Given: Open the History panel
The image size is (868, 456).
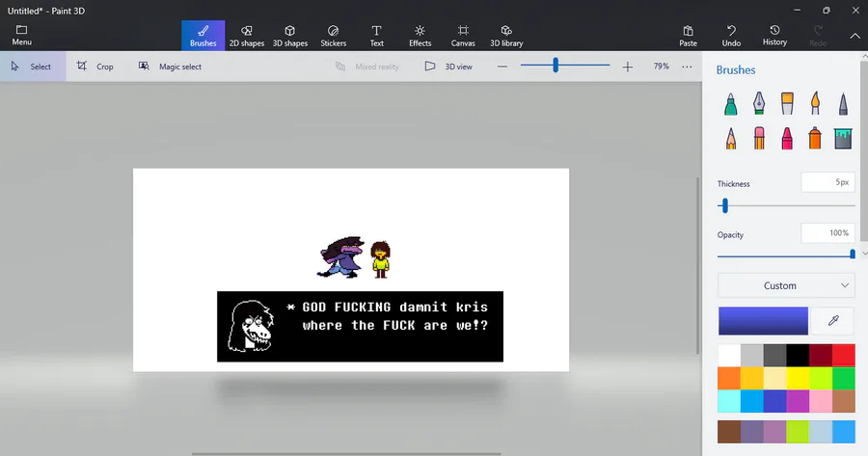Looking at the screenshot, I should point(774,36).
